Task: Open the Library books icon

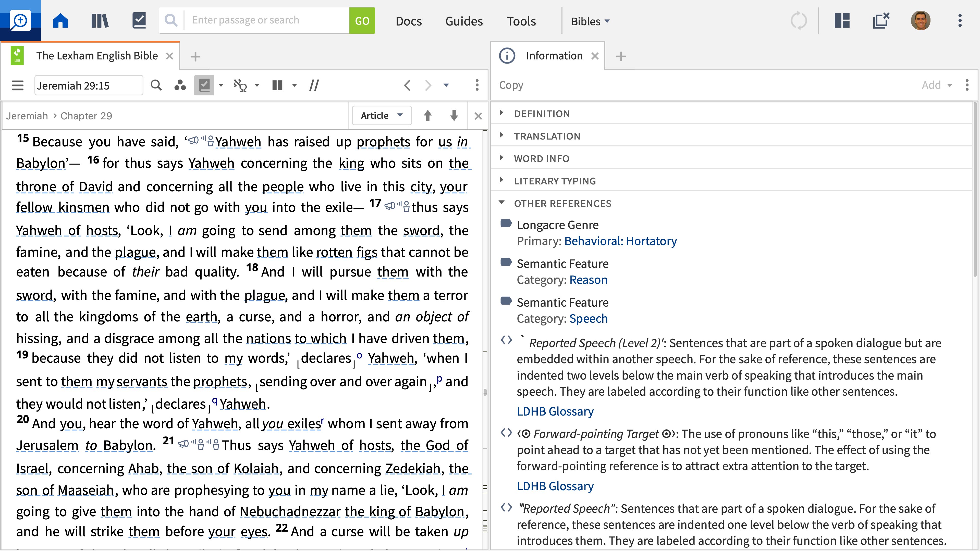Action: click(x=100, y=20)
